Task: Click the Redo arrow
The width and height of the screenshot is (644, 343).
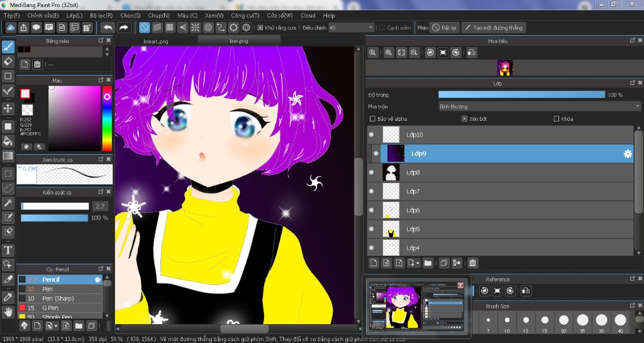Action: [123, 28]
